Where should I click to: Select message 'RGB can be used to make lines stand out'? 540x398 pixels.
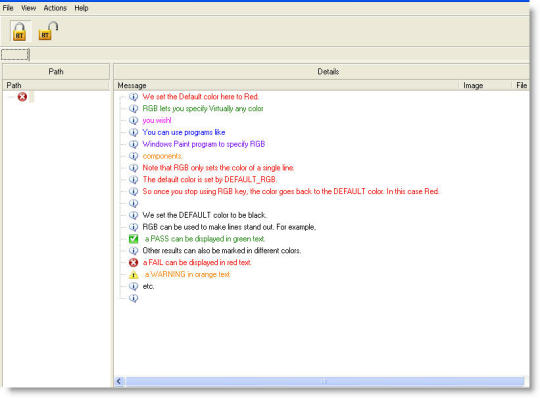229,227
